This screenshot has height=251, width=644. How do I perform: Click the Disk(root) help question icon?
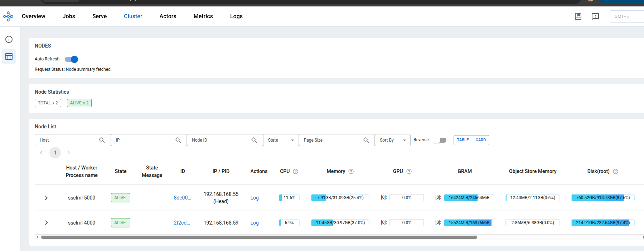[x=615, y=172]
